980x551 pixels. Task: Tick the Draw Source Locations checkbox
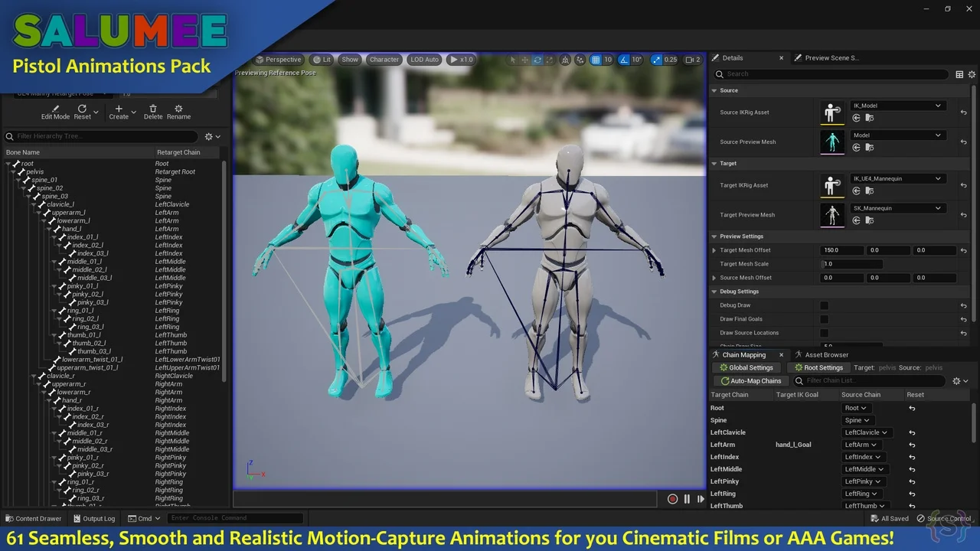click(x=825, y=333)
